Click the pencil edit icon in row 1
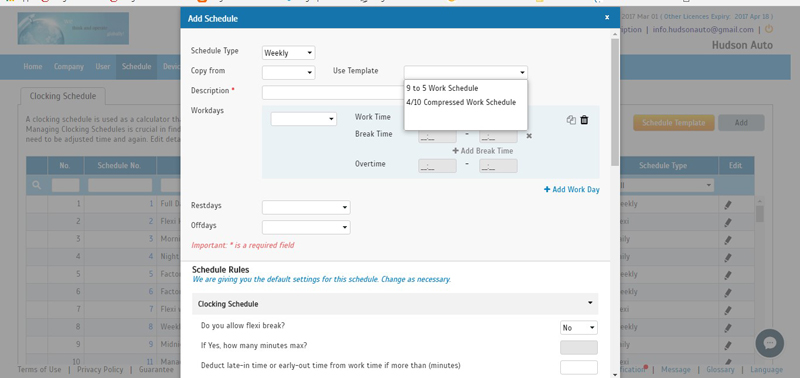Image resolution: width=800 pixels, height=378 pixels. coord(728,205)
